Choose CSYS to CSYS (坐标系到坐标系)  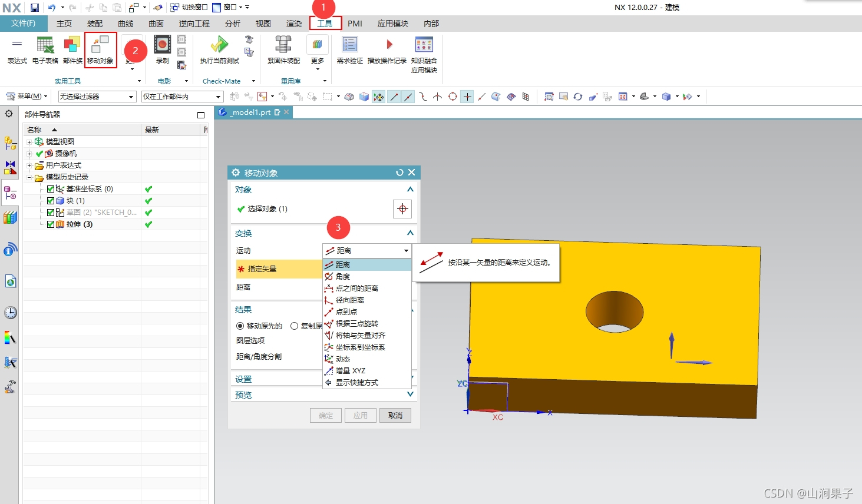(367, 347)
